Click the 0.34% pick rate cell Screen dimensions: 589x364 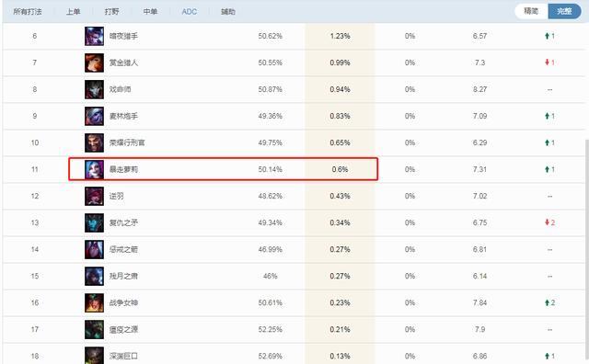point(340,222)
